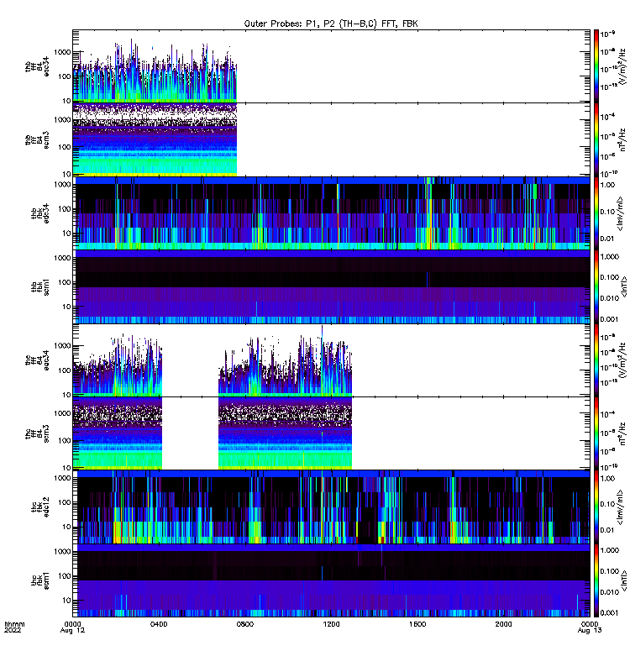This screenshot has height=672, width=630.
Task: Select the thb fff edc34 spectrogram panel
Action: click(x=331, y=66)
